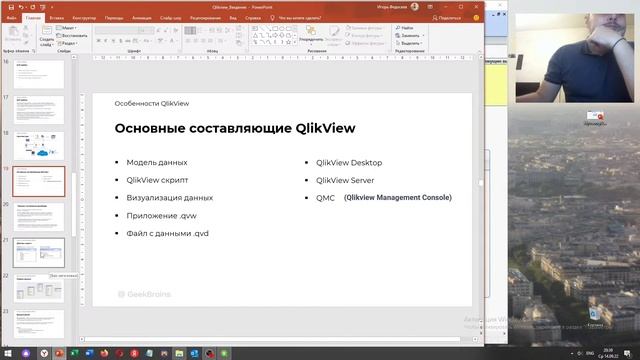
Task: Redo the action in Quick Access toolbar
Action: [33, 7]
